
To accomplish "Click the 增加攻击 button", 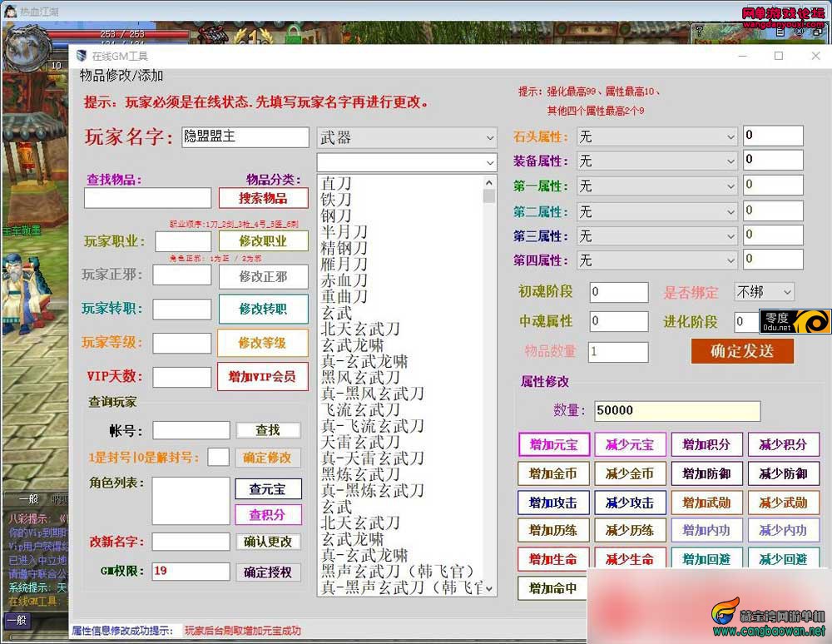I will tap(553, 503).
